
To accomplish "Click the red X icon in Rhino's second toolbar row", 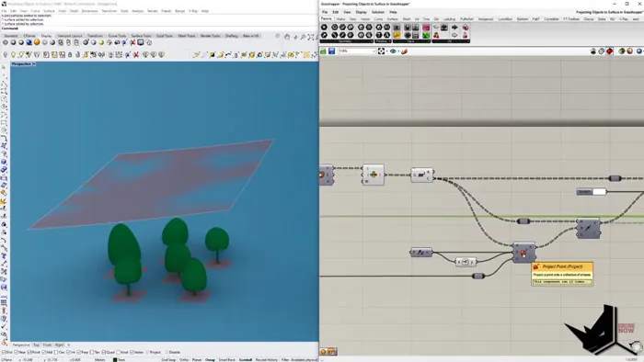I will tap(136, 54).
